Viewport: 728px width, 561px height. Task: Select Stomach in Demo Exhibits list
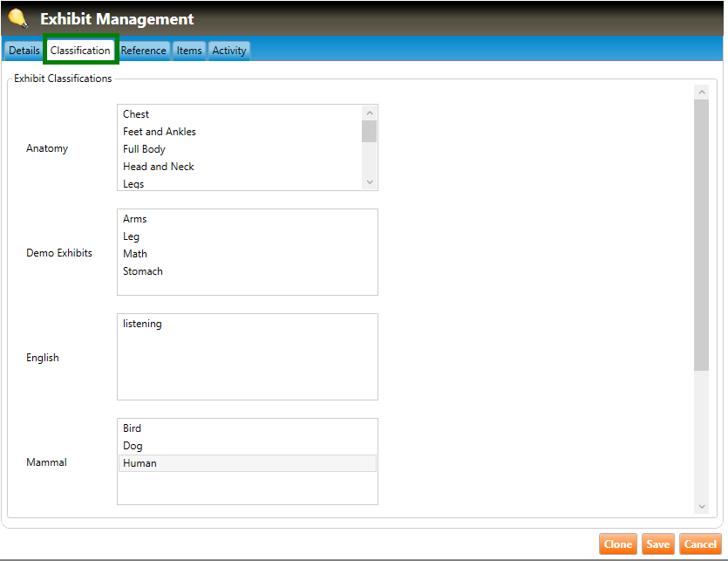143,271
